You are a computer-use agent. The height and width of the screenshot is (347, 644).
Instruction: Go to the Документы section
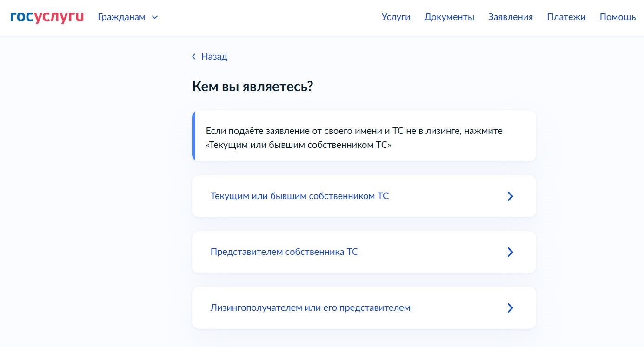[x=449, y=17]
